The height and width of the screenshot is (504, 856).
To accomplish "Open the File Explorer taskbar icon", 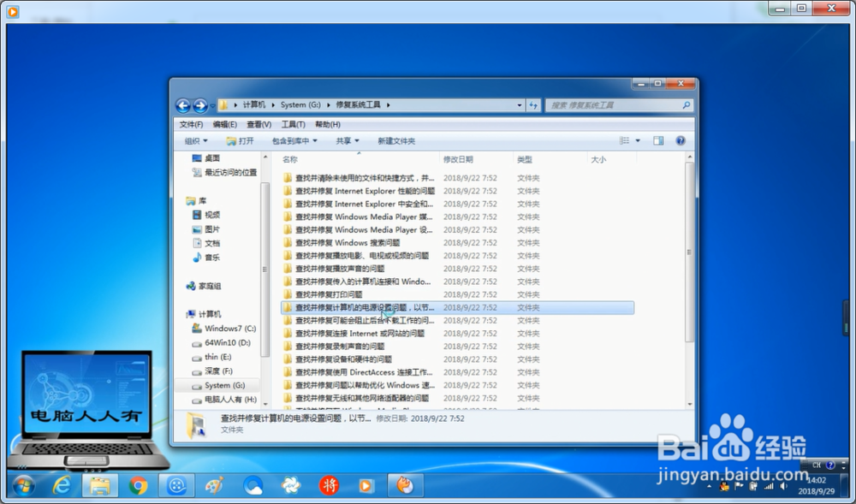I will click(x=100, y=485).
